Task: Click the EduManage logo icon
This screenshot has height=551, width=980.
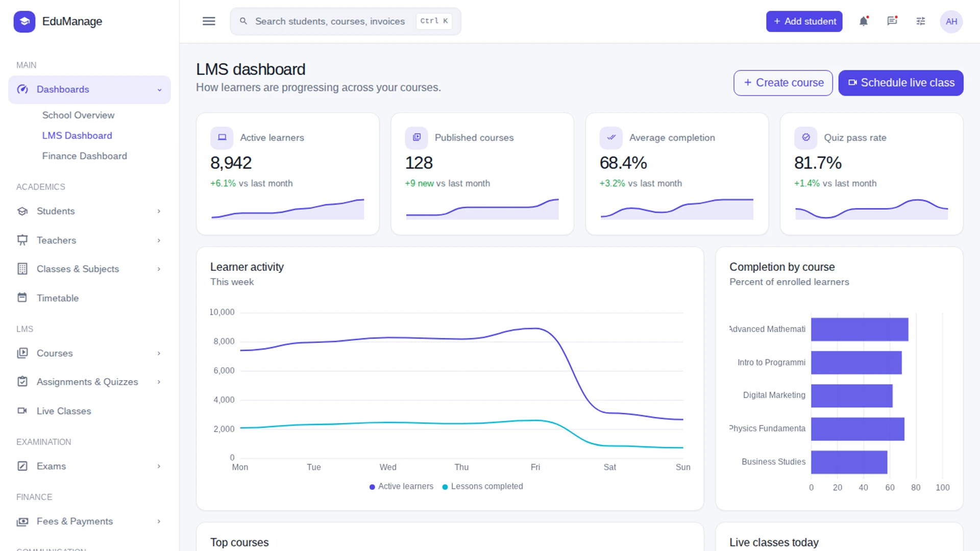Action: [x=24, y=21]
